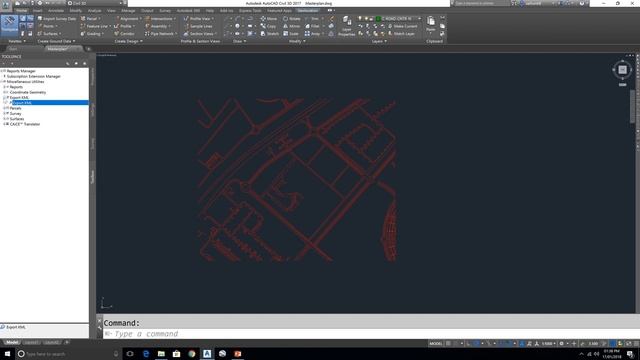Open the Survey ribbon tab

(165, 11)
